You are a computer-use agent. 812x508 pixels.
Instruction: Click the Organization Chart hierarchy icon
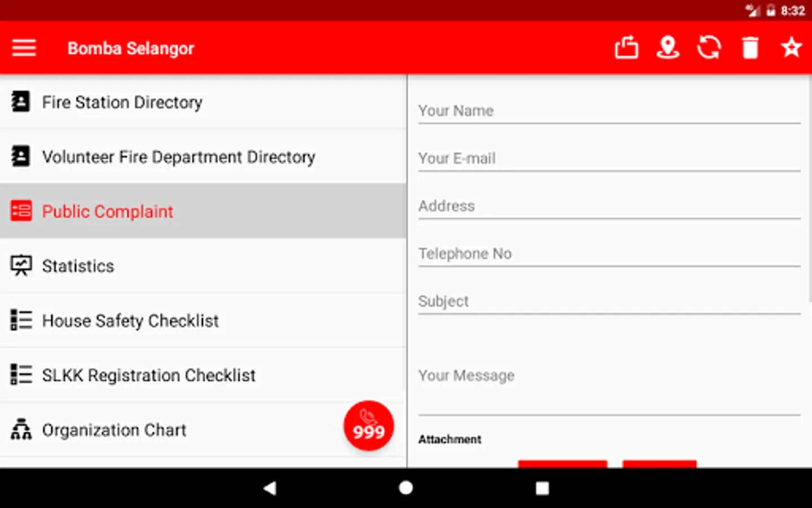(x=21, y=429)
